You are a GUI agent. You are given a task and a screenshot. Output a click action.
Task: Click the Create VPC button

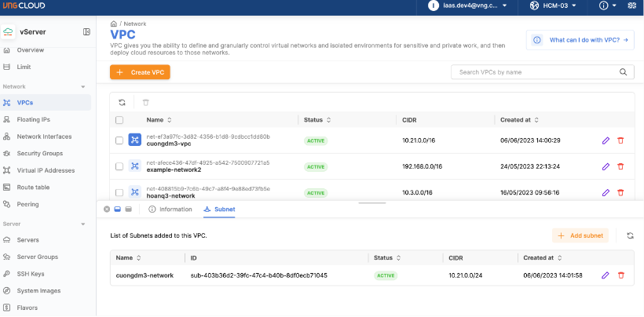(140, 72)
